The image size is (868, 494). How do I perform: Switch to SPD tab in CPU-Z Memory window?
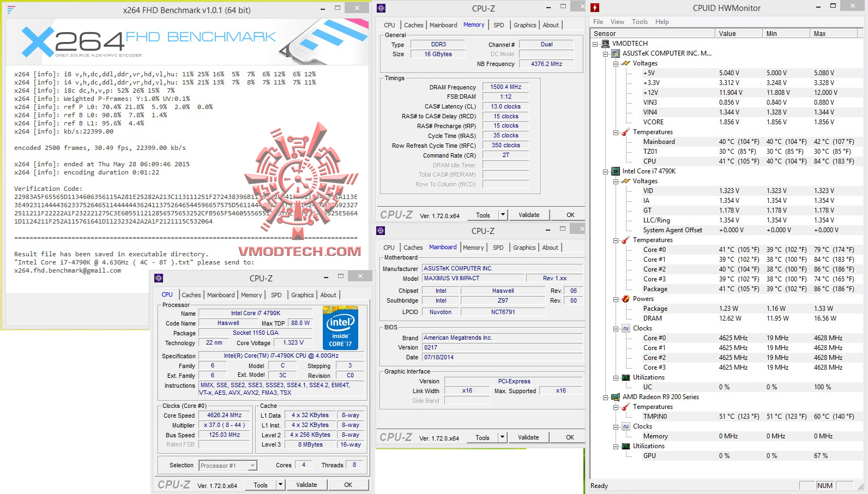[x=498, y=25]
